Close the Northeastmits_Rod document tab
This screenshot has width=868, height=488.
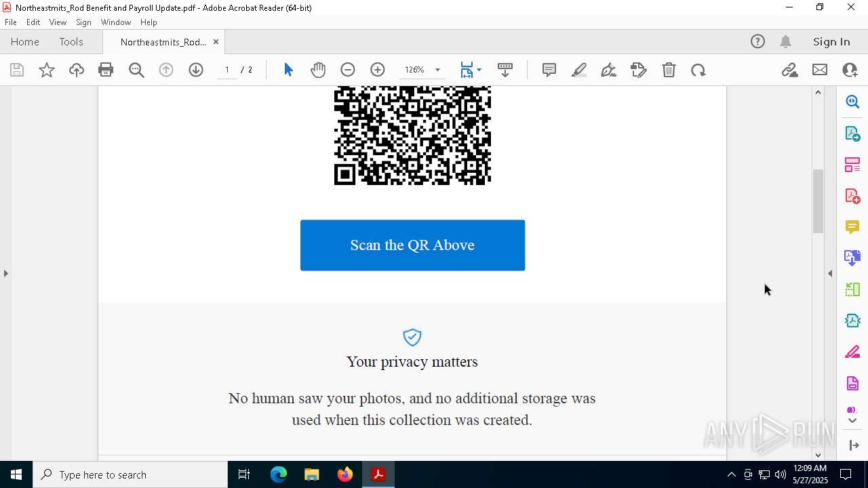[x=216, y=42]
